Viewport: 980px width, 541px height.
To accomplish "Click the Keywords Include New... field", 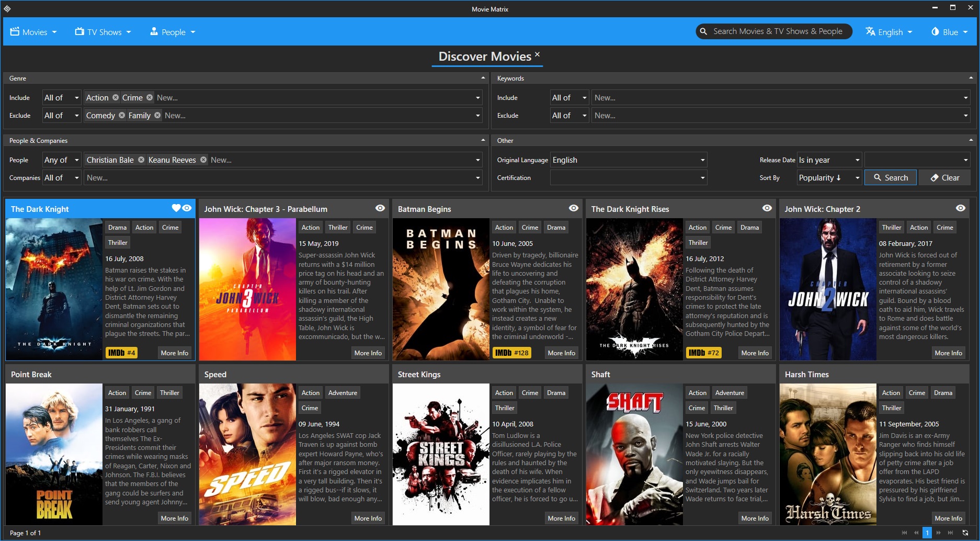I will click(781, 97).
